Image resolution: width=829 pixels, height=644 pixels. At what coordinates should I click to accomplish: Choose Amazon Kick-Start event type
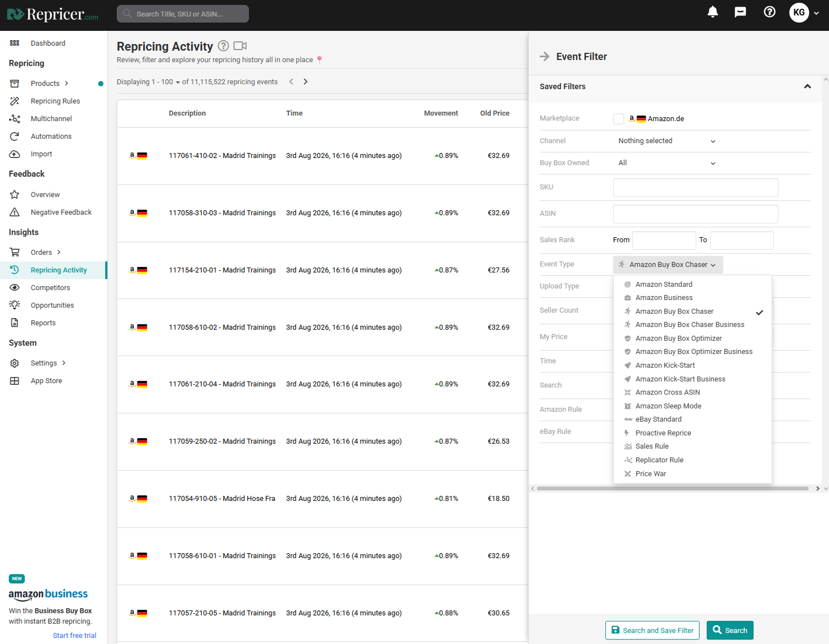point(692,365)
